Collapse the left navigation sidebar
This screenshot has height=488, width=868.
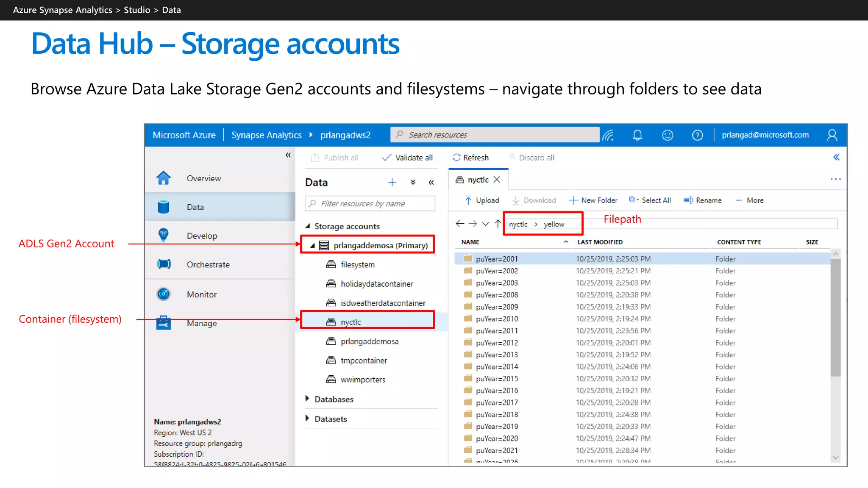[288, 155]
